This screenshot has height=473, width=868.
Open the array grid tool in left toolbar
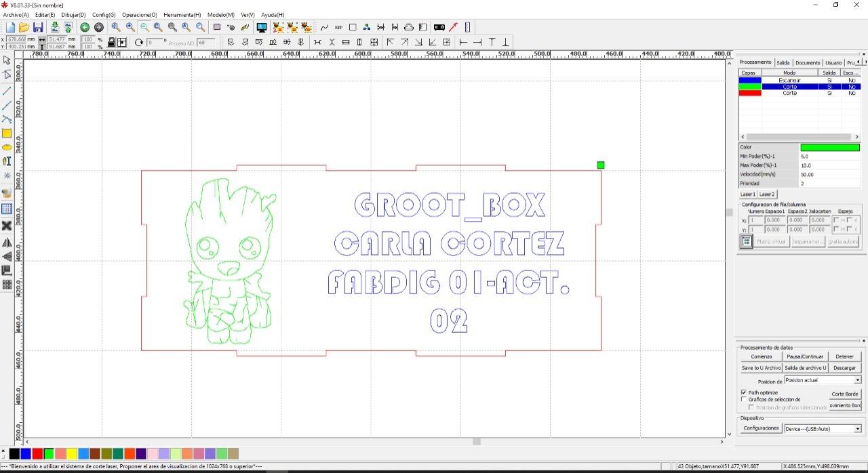click(7, 285)
